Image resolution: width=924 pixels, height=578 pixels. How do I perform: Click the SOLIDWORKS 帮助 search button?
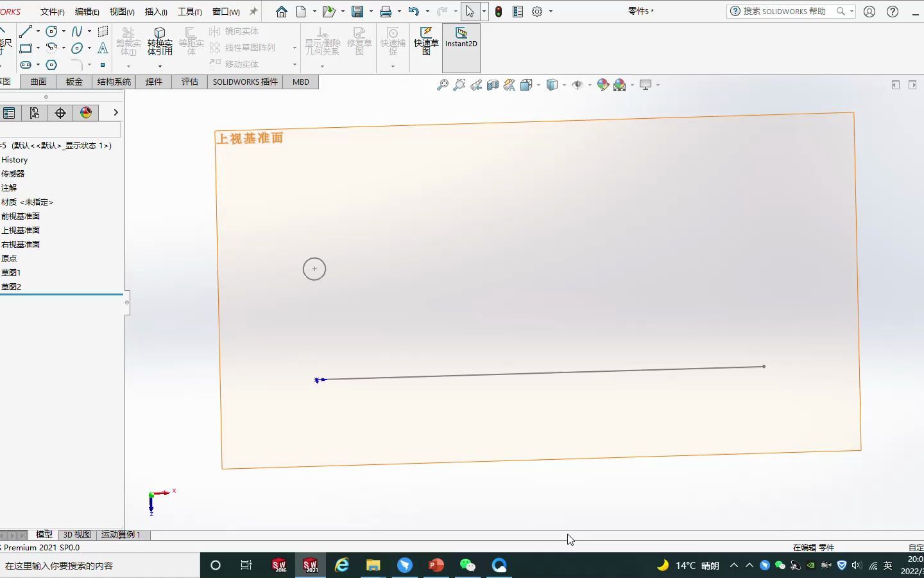(x=840, y=11)
